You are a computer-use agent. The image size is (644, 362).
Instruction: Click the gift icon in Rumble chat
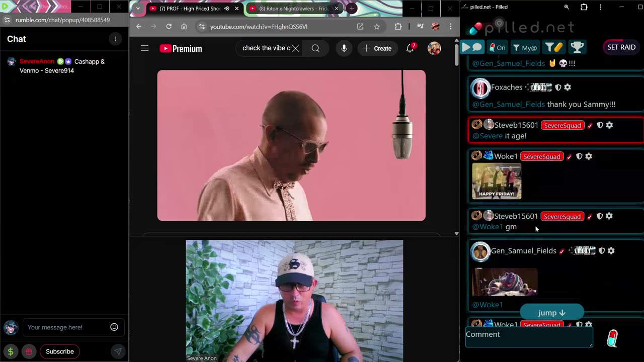[x=29, y=351]
